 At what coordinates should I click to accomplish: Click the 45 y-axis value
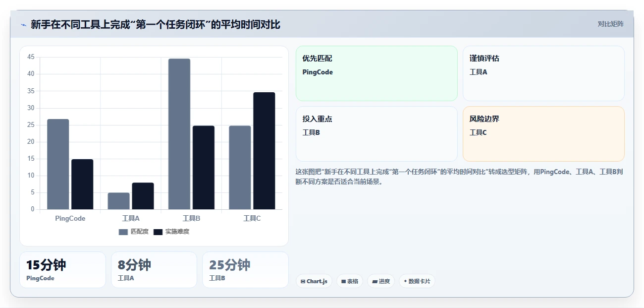(31, 57)
